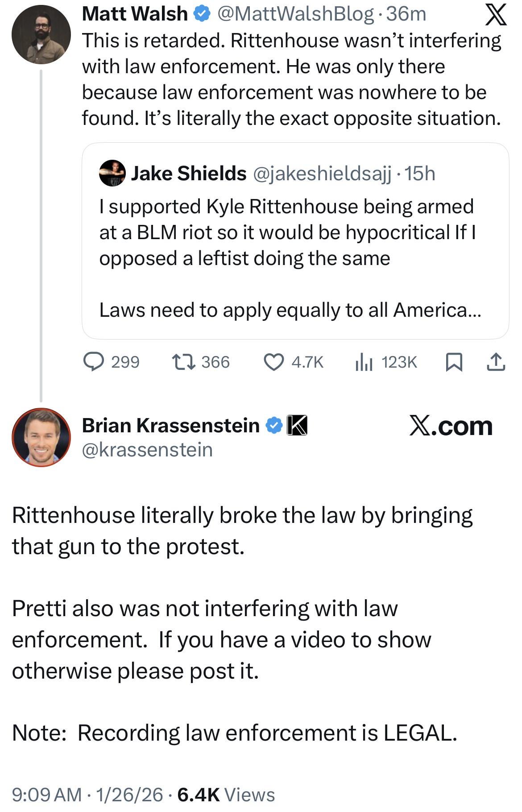522x812 pixels.
Task: Click Brian Krassenstein's blue verified badge
Action: pyautogui.click(x=274, y=426)
